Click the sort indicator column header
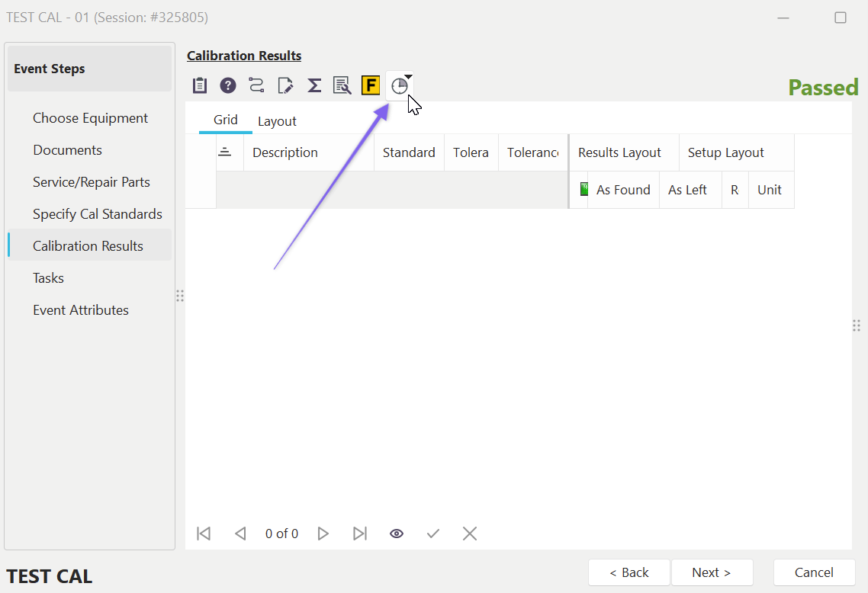The height and width of the screenshot is (593, 868). pyautogui.click(x=225, y=152)
